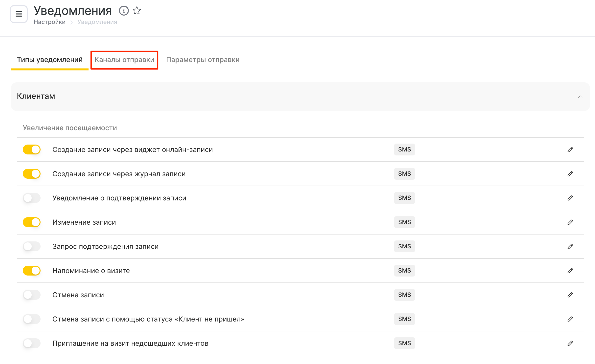595x364 pixels.
Task: Collapse the Клиентам section chevron
Action: tap(580, 97)
